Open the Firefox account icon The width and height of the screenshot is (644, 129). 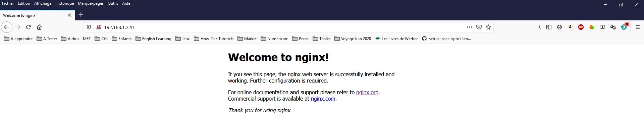559,27
